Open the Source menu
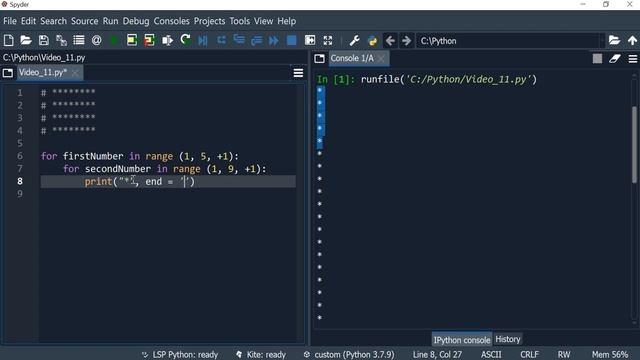640x360 pixels. [x=84, y=21]
